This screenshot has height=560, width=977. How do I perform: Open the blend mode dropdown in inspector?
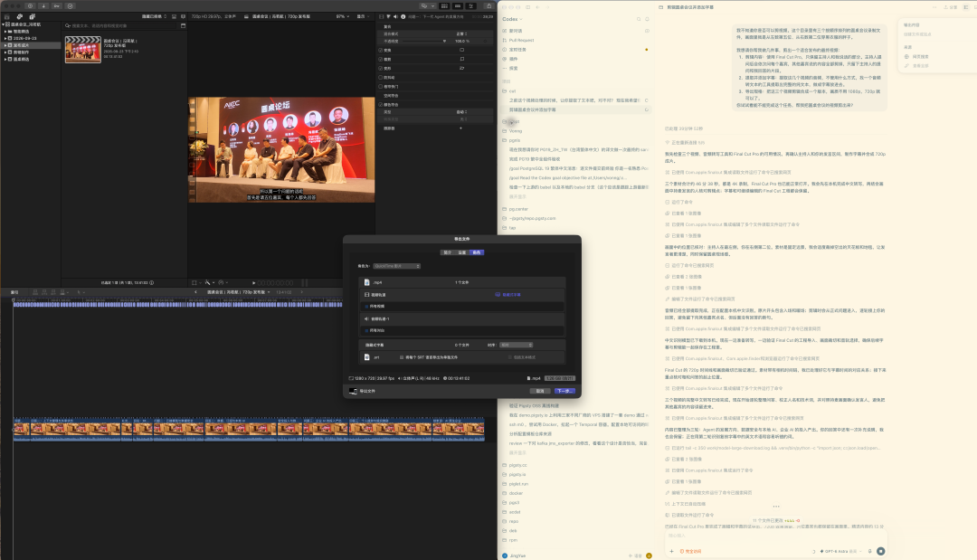461,33
